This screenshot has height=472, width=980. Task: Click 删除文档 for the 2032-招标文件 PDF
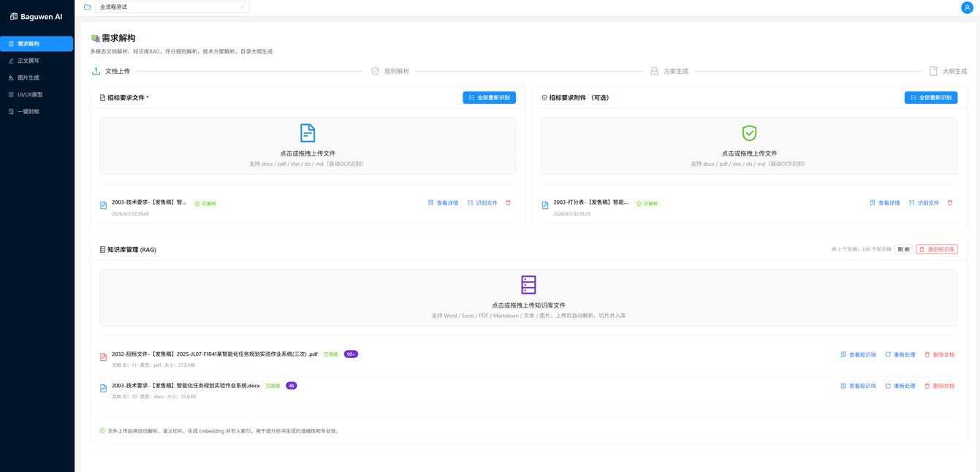click(x=940, y=354)
